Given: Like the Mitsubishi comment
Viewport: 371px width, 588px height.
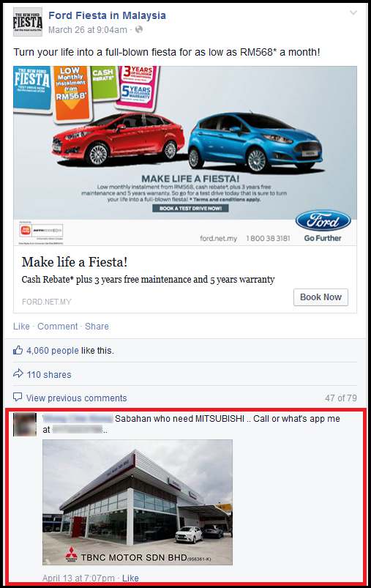Looking at the screenshot, I should coord(130,578).
